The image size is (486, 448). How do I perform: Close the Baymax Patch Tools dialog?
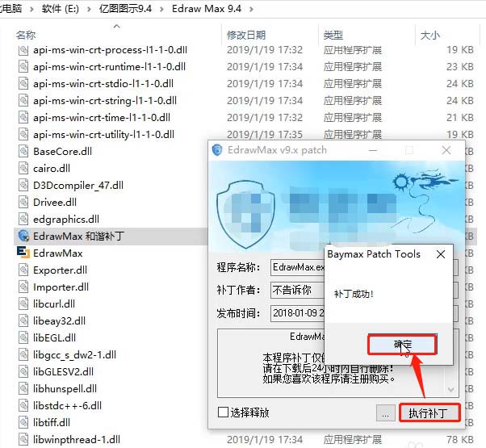pyautogui.click(x=441, y=254)
